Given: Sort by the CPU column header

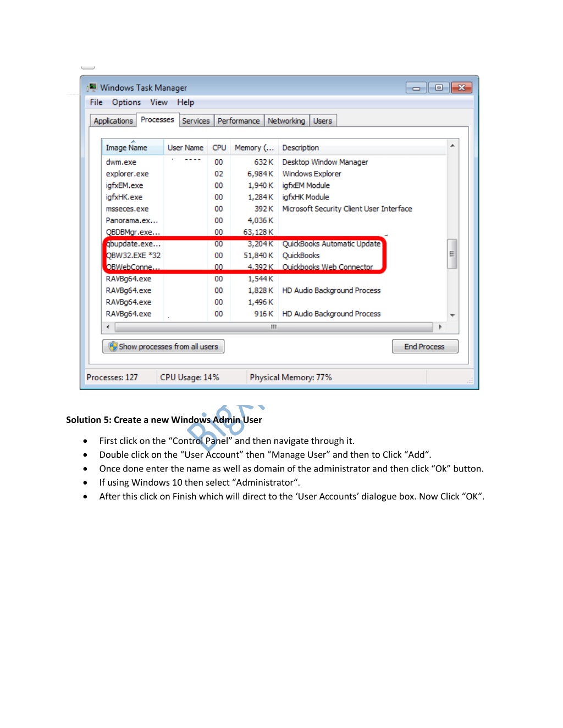Looking at the screenshot, I should pos(219,148).
